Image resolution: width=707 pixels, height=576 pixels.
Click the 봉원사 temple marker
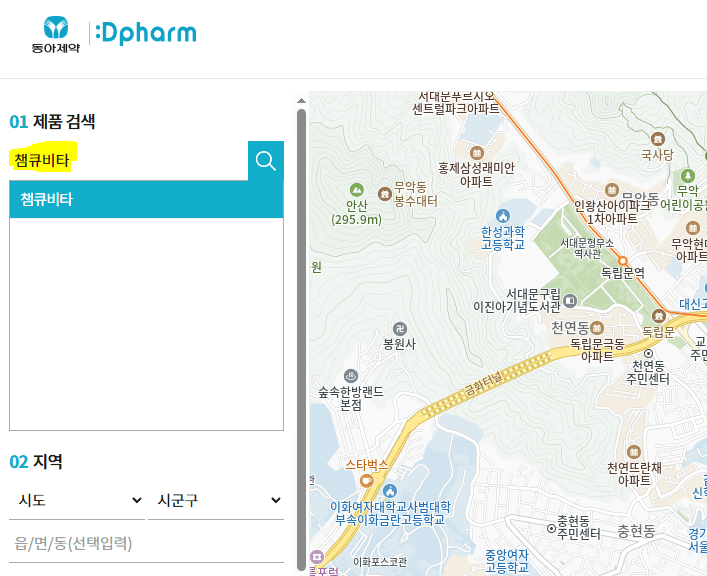(399, 328)
